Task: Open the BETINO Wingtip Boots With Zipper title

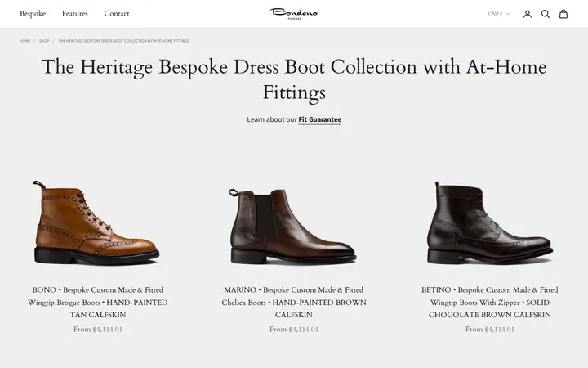Action: click(x=490, y=303)
